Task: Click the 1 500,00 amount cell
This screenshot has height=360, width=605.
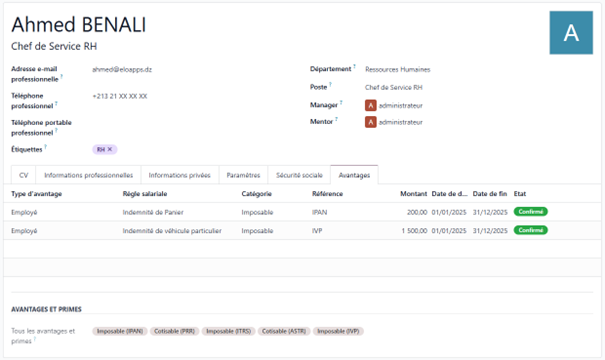Action: pyautogui.click(x=414, y=231)
